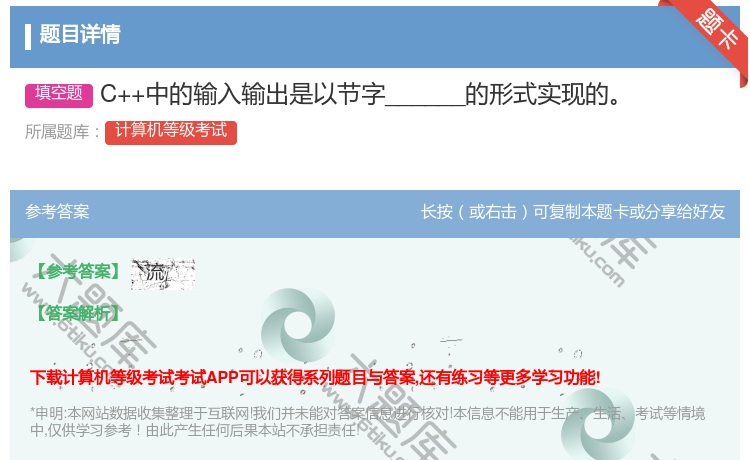Click the 长按（或右击）可复制本题卡 hint text
Screen dimensions: 750x460
point(573,212)
